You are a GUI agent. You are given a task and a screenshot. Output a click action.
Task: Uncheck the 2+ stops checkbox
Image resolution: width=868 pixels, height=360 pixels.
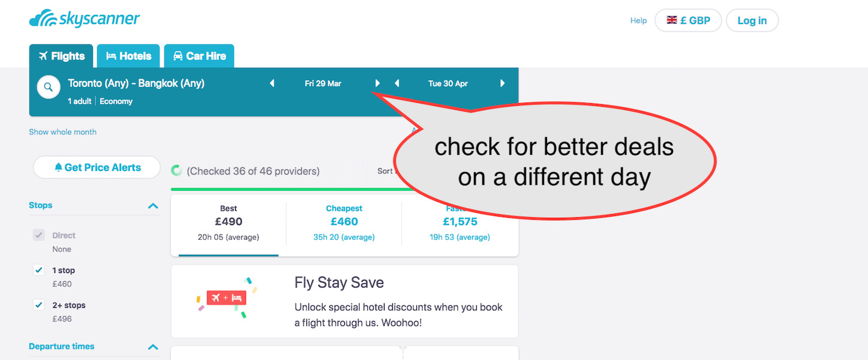[x=39, y=305]
